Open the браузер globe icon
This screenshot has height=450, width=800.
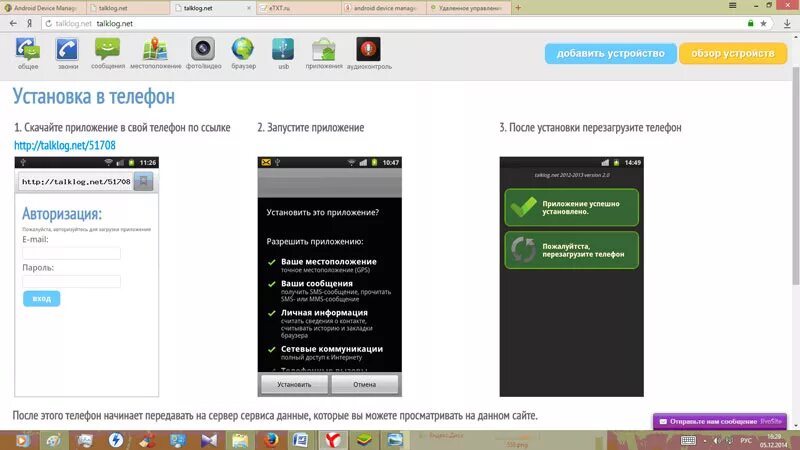(x=243, y=53)
